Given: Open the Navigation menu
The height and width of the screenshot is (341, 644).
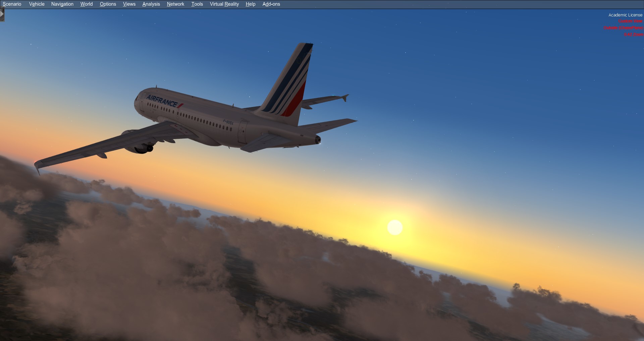Looking at the screenshot, I should [x=62, y=4].
